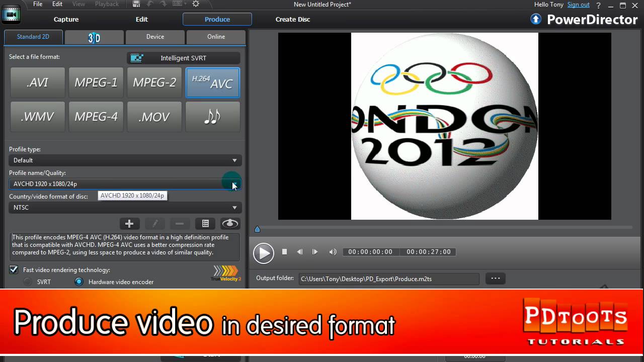
Task: Select the Hardware video encoder option
Action: tap(79, 282)
